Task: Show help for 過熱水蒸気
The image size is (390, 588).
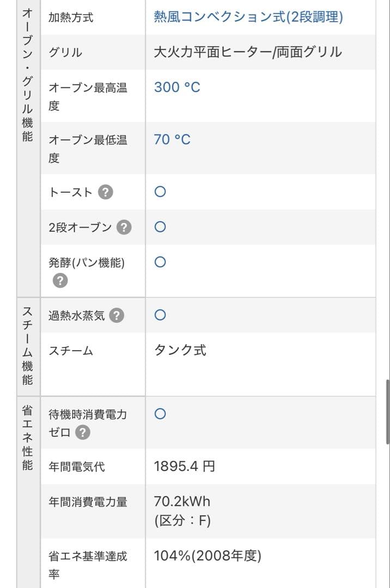Action: click(x=117, y=315)
